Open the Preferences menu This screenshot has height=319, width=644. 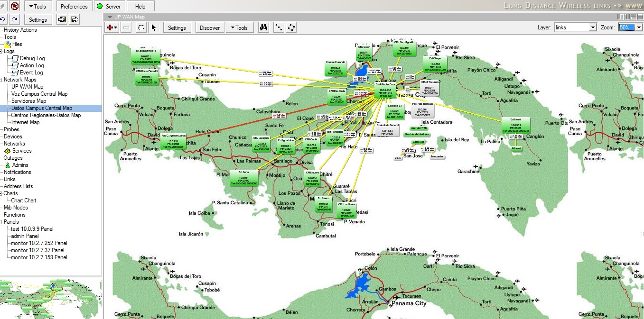(74, 6)
